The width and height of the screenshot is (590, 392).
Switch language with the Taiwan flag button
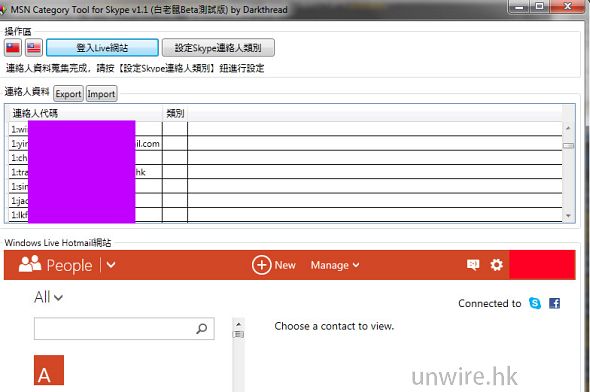[13, 48]
